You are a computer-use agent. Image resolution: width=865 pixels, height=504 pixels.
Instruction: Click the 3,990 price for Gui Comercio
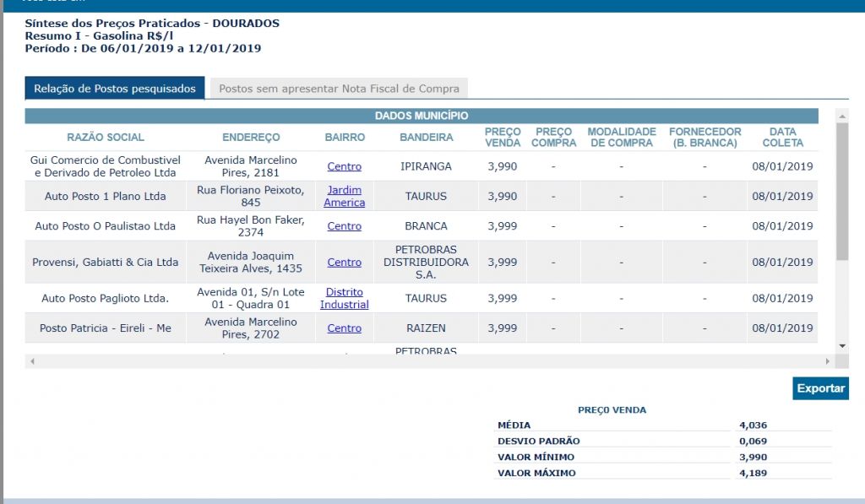tap(503, 166)
